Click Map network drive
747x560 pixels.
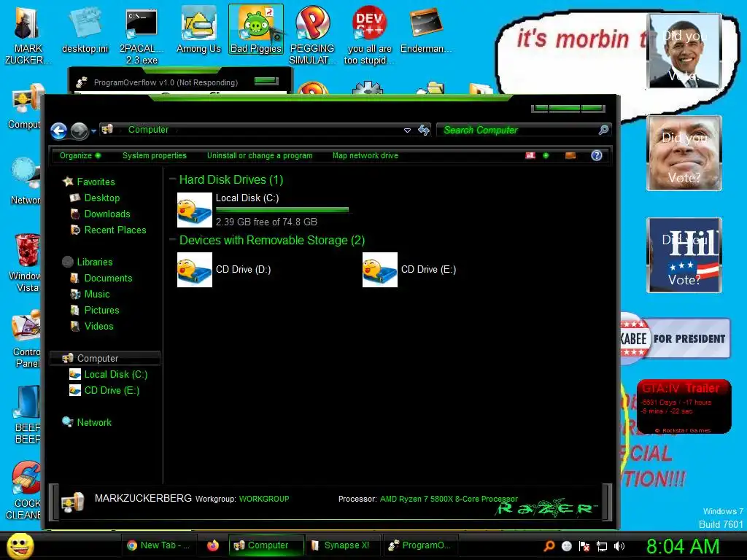click(365, 156)
